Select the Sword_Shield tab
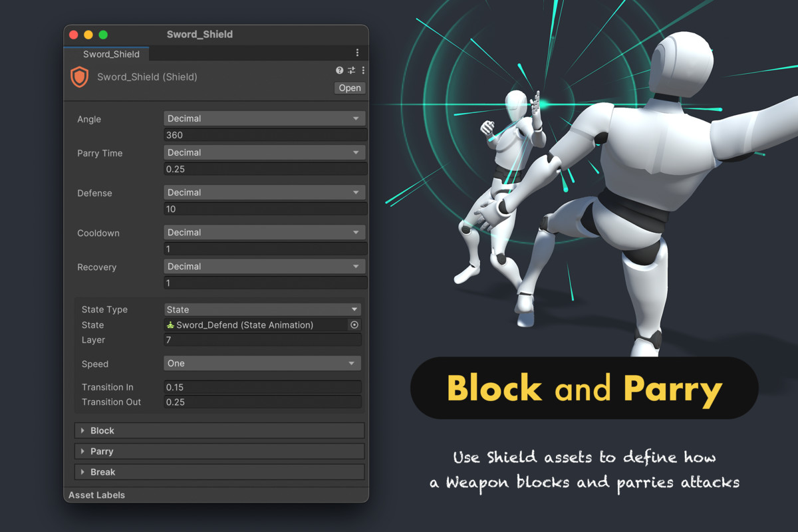Screen dimensions: 798x532 pyautogui.click(x=110, y=54)
